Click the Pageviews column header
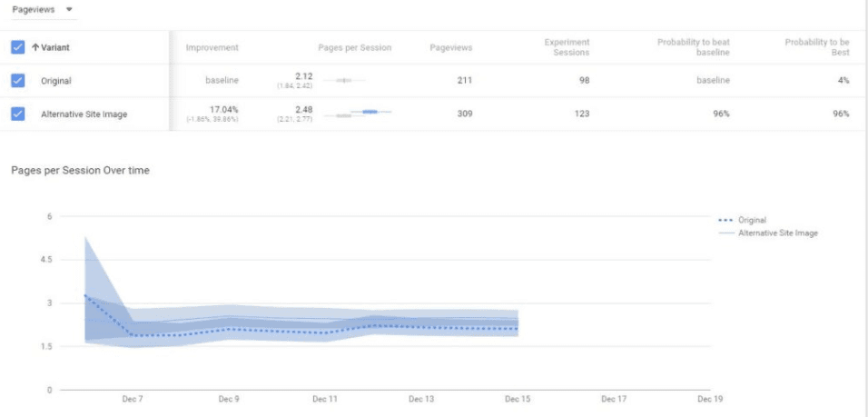Image resolution: width=868 pixels, height=417 pixels. pos(450,47)
